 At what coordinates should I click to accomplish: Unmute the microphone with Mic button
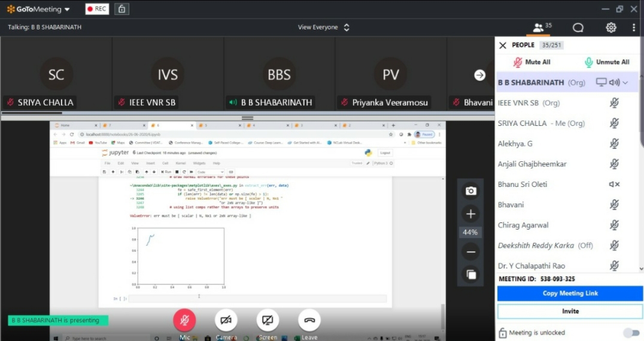184,321
